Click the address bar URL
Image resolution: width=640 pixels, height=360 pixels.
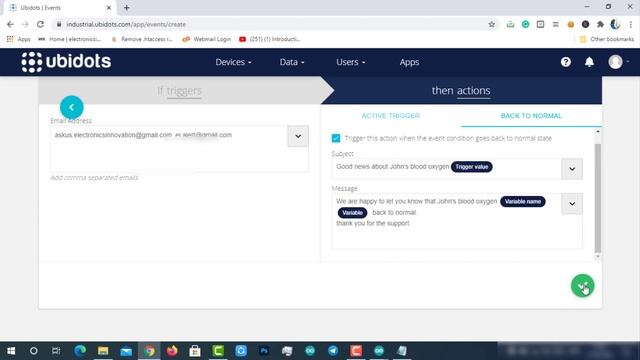point(126,24)
